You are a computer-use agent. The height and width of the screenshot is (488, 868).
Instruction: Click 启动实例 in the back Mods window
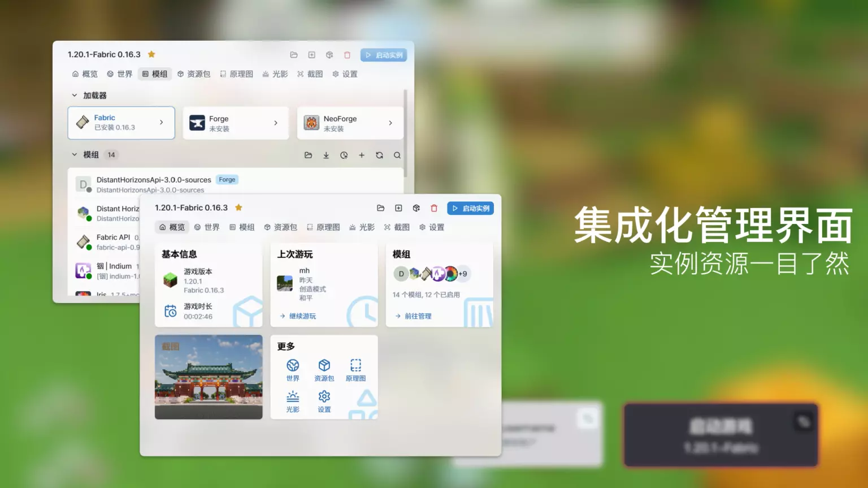[384, 55]
